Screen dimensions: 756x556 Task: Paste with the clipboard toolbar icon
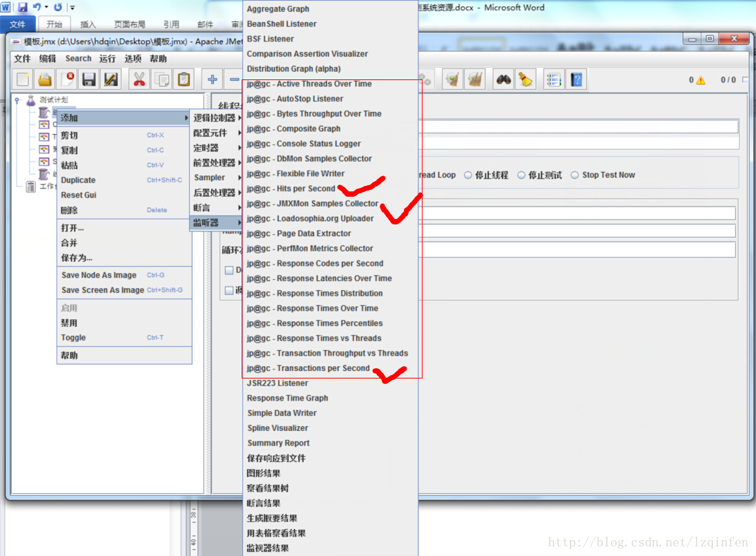pyautogui.click(x=184, y=79)
